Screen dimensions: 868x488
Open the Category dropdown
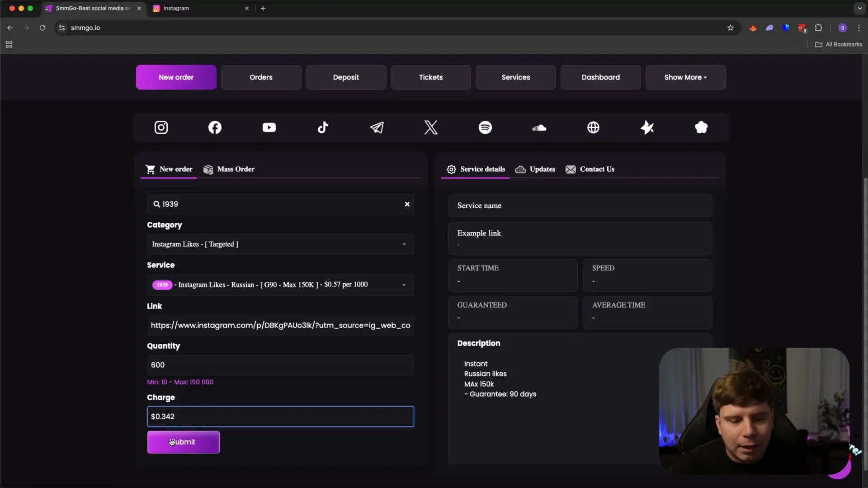click(280, 244)
